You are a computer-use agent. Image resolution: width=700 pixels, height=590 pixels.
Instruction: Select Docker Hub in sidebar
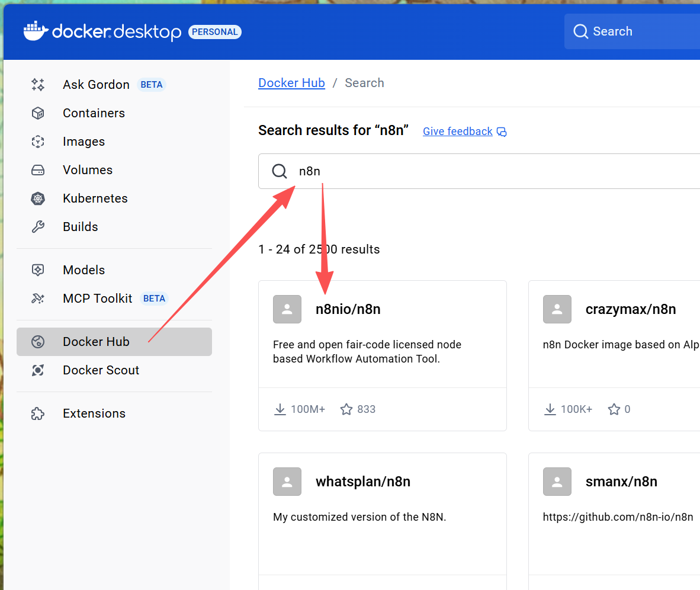click(x=114, y=342)
